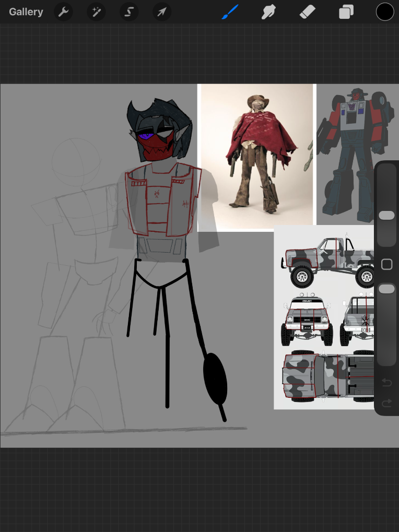Select the Smudge tool

point(268,12)
